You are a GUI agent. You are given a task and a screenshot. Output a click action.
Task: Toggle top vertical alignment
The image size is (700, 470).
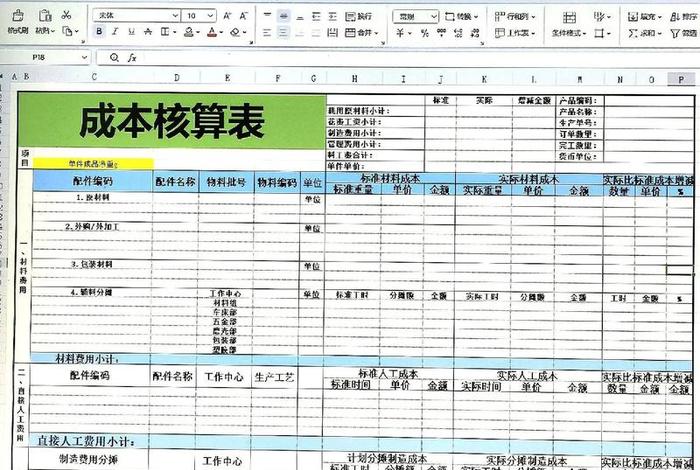pyautogui.click(x=267, y=16)
